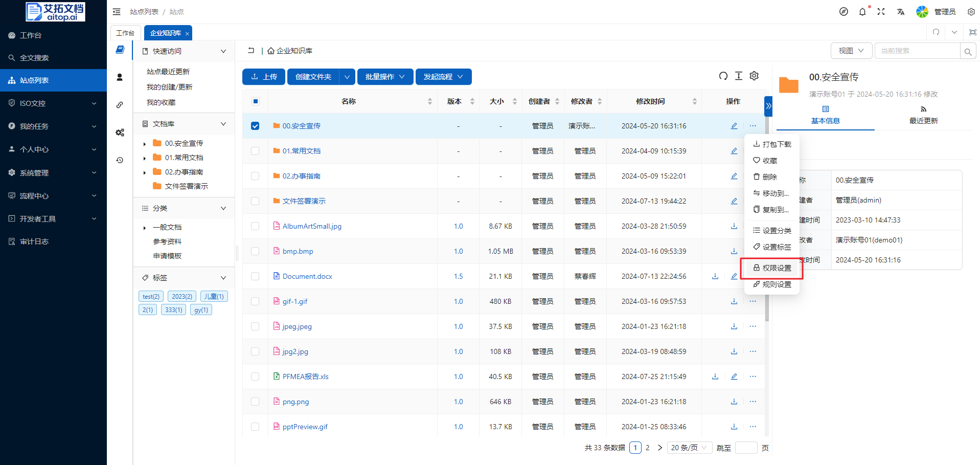
Task: Toggle fullscreen mode icon in header
Action: 881,12
